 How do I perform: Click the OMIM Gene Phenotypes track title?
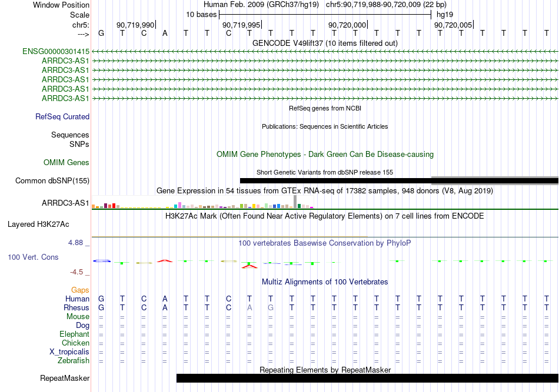325,154
